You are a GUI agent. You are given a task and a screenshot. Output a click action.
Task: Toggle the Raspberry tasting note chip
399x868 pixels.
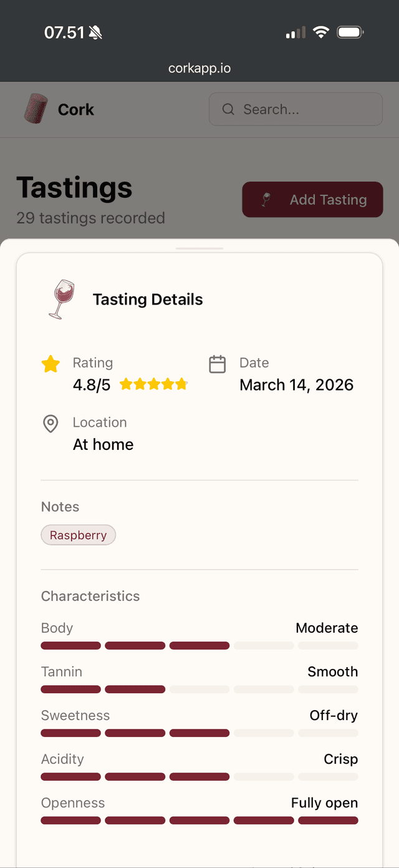[78, 535]
